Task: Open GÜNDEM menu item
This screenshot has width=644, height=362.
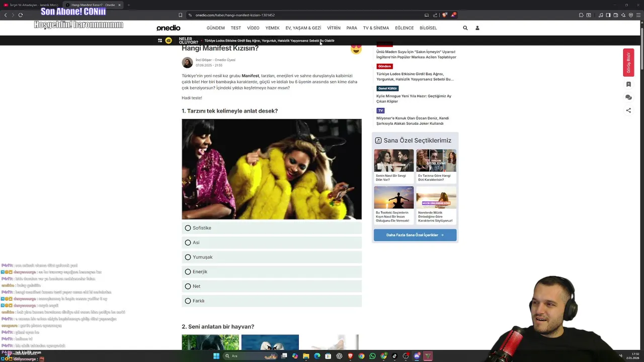Action: (215, 28)
